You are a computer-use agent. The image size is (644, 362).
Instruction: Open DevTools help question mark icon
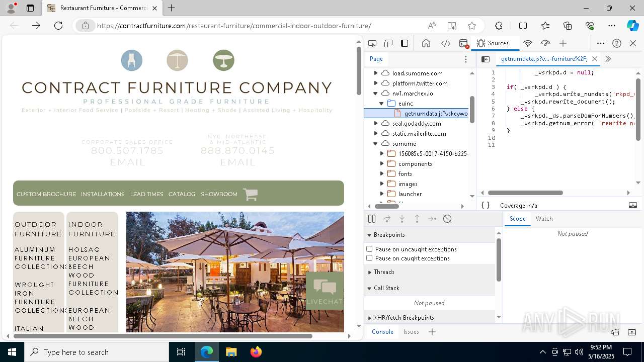617,43
